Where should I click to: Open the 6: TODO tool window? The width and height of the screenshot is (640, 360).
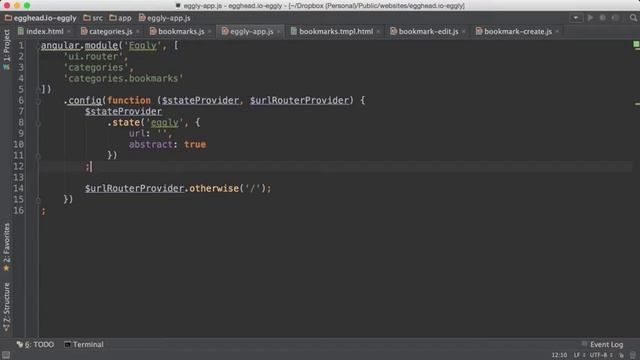click(x=35, y=344)
